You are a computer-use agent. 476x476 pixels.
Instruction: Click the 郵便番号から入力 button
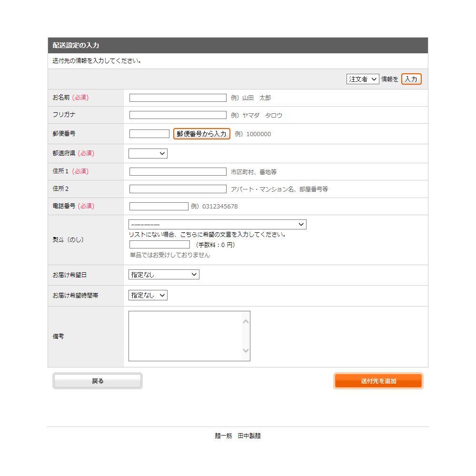click(x=201, y=134)
